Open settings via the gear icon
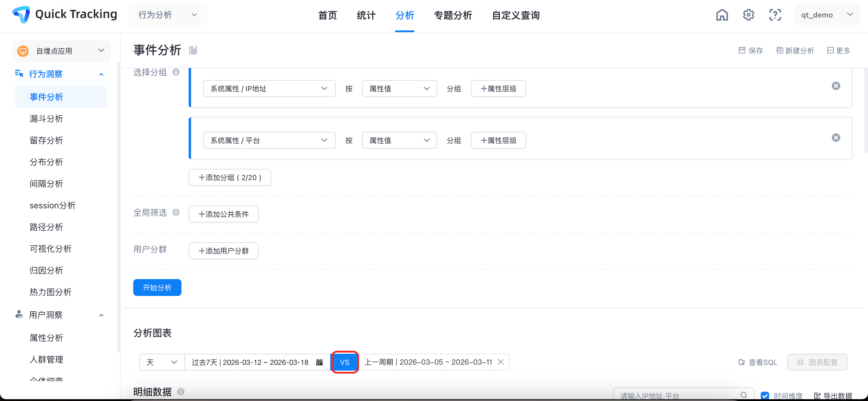 (748, 15)
